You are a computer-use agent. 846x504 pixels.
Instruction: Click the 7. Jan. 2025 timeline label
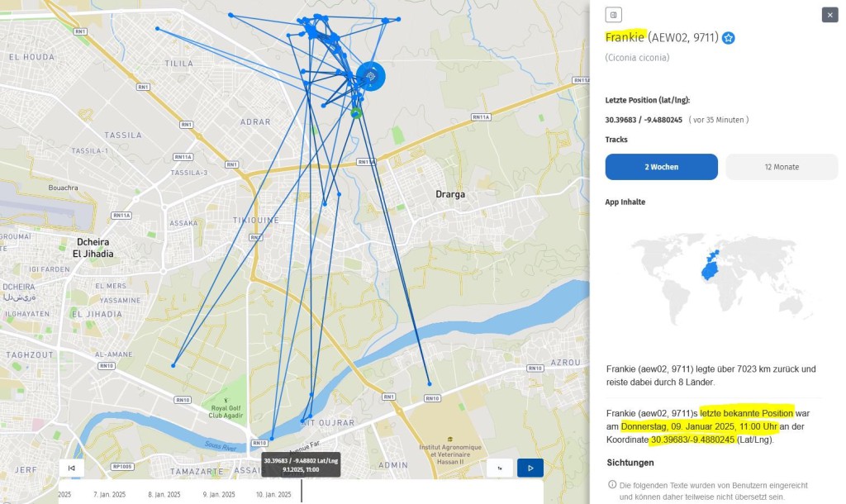[x=107, y=494]
